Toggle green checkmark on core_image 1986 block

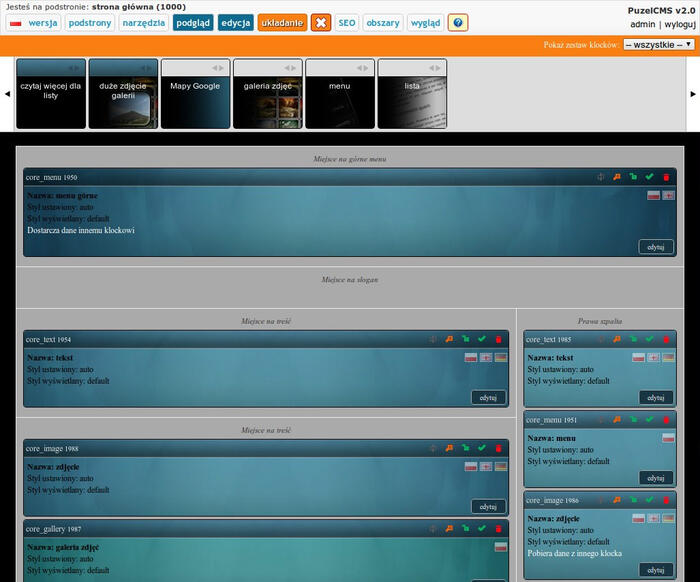click(650, 500)
